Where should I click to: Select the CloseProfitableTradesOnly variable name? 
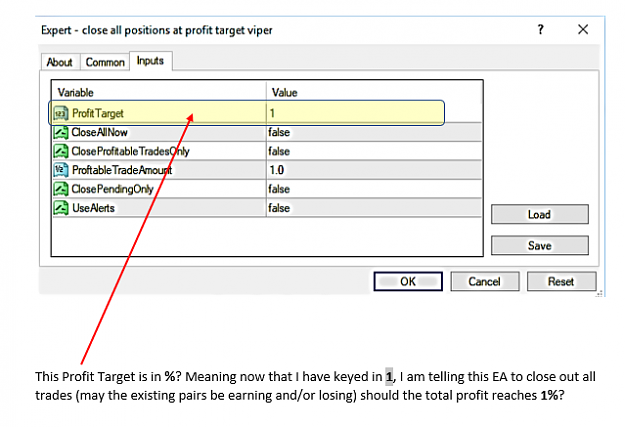[x=130, y=152]
